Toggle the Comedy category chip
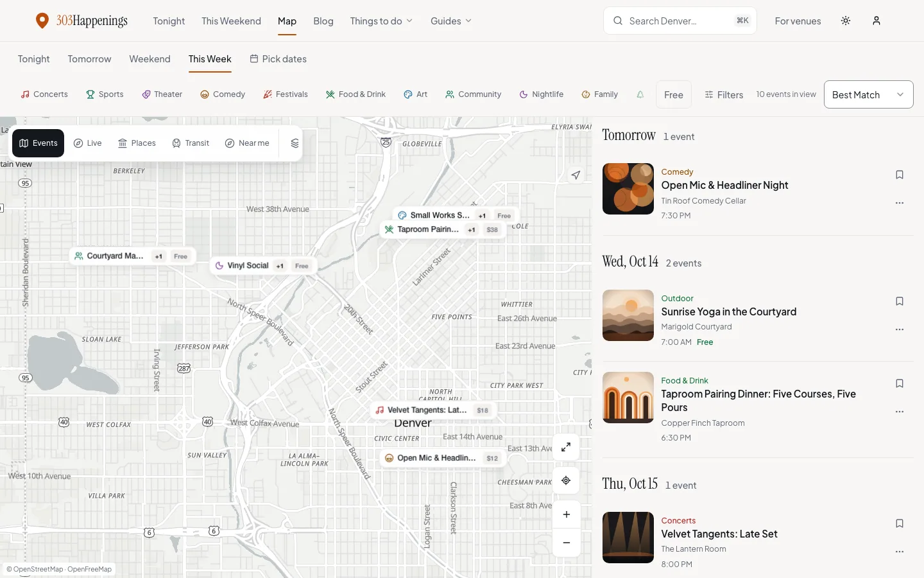Viewport: 924px width, 578px height. click(223, 94)
